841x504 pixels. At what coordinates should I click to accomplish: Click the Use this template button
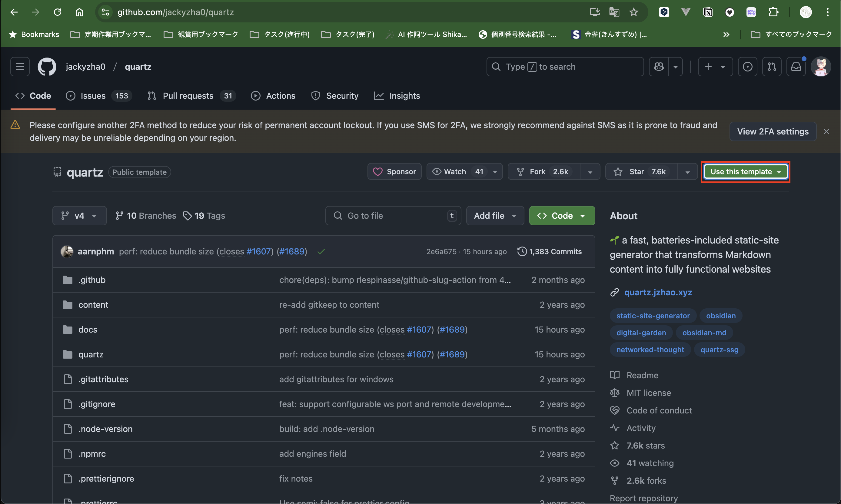(x=741, y=172)
